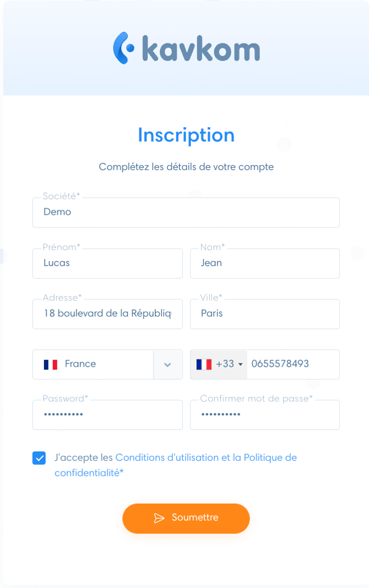Screen dimensions: 369x588
Task: Expand the France country dropdown chevron
Action: click(167, 364)
